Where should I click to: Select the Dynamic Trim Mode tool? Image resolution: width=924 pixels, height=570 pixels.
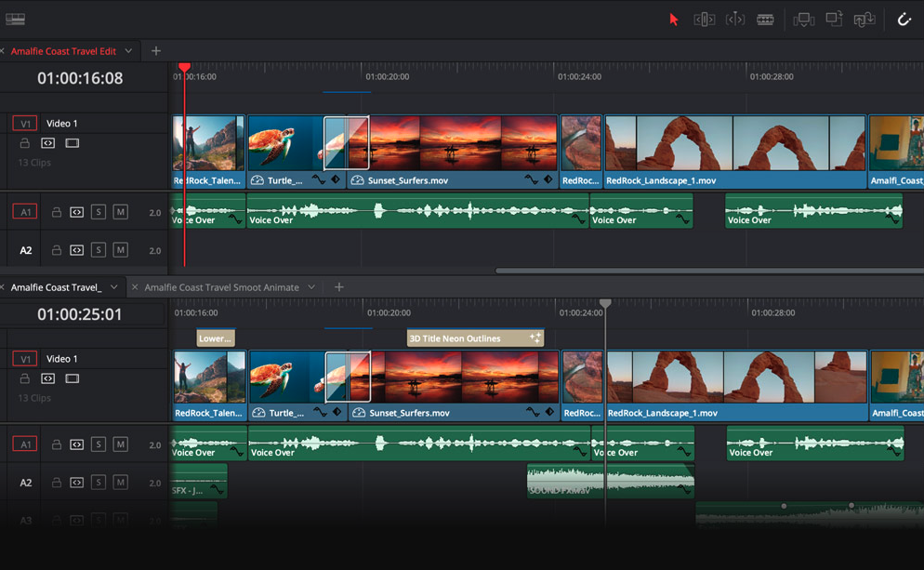coord(735,19)
